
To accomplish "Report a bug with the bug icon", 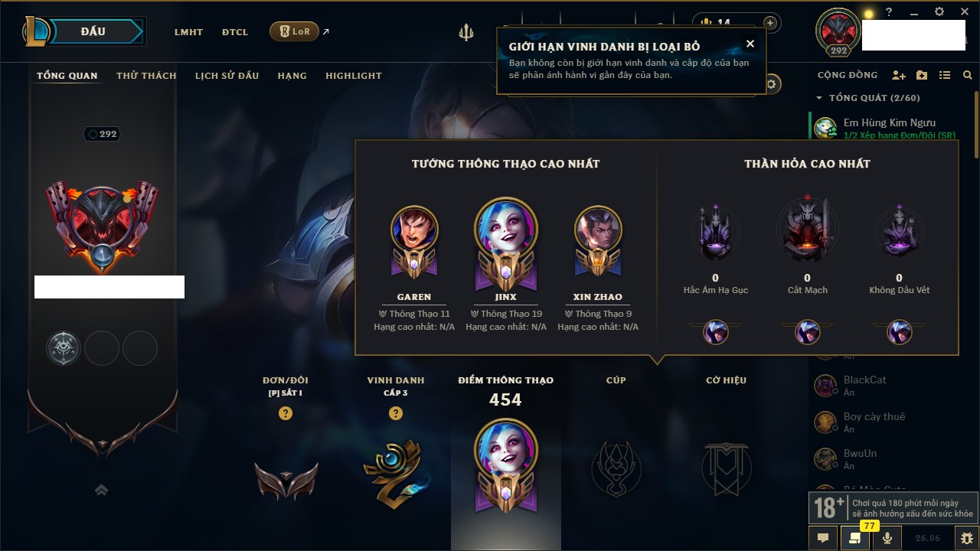I will tap(967, 538).
